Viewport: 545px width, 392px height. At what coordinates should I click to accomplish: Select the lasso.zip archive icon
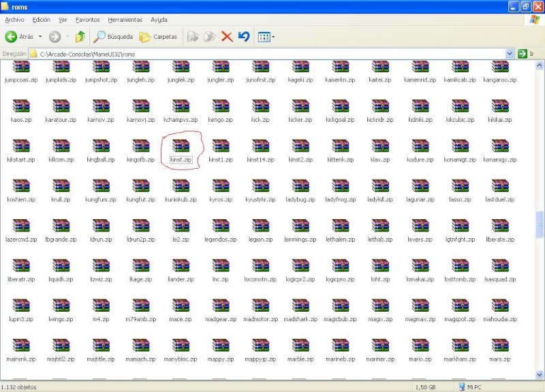(460, 186)
